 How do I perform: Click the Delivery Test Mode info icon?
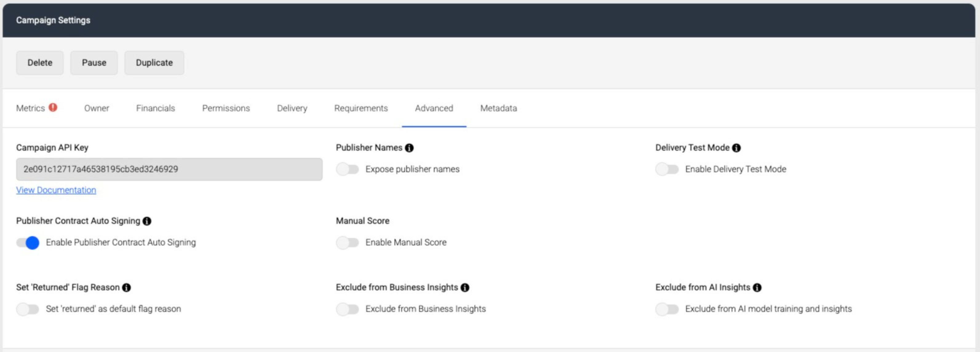click(x=736, y=148)
